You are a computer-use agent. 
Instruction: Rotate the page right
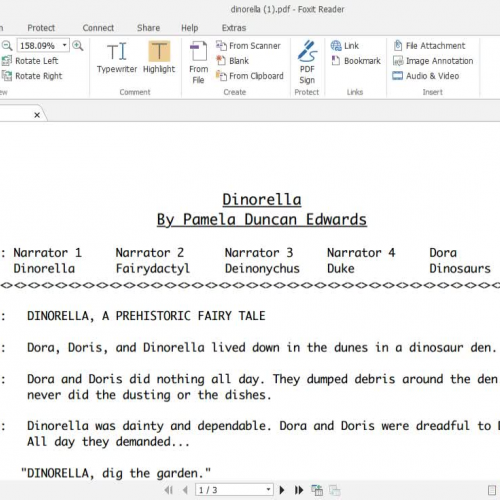click(32, 76)
